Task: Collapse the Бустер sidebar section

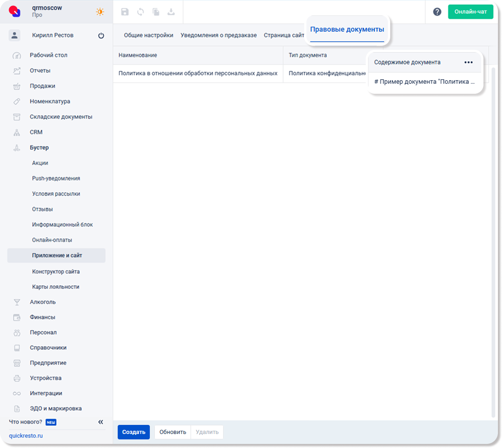Action: click(39, 148)
